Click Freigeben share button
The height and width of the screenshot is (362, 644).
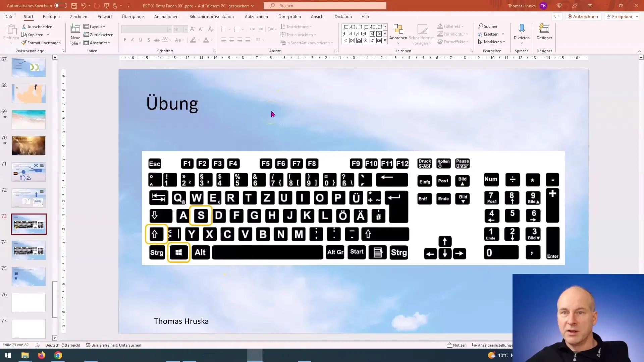pyautogui.click(x=619, y=16)
